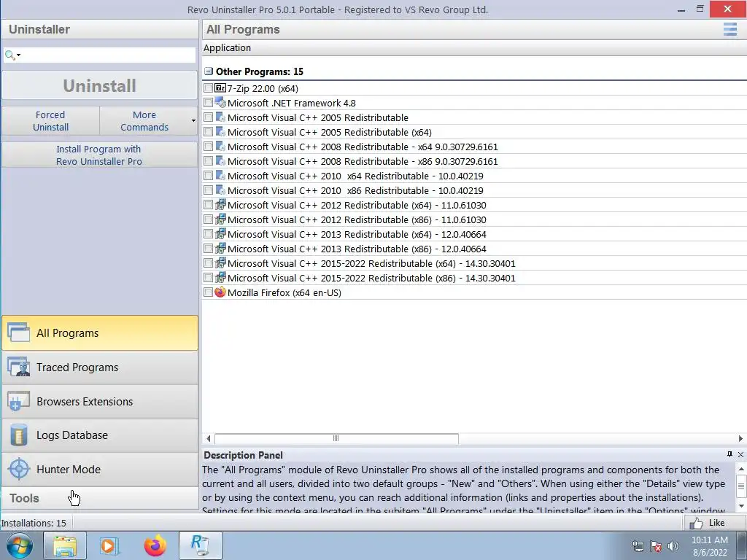The height and width of the screenshot is (560, 747).
Task: Click the big Uninstall button
Action: pos(99,86)
